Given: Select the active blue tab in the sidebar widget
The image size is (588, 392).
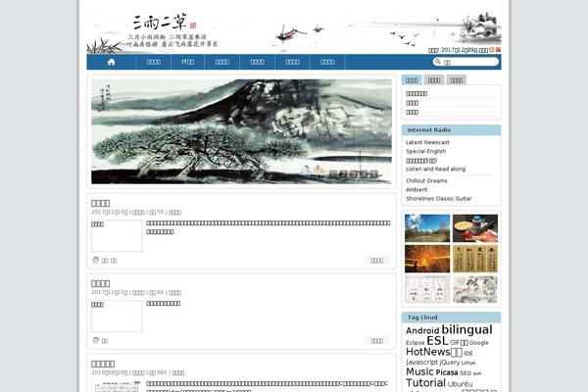Looking at the screenshot, I should pos(412,80).
